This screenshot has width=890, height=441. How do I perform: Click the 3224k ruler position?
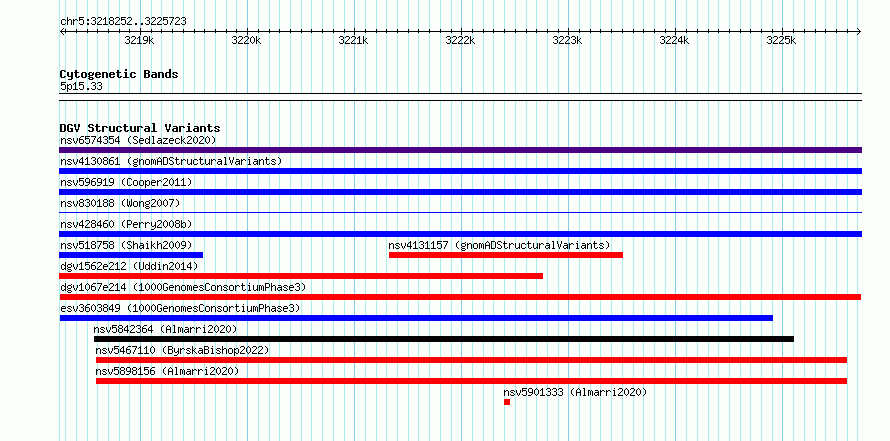[x=674, y=40]
